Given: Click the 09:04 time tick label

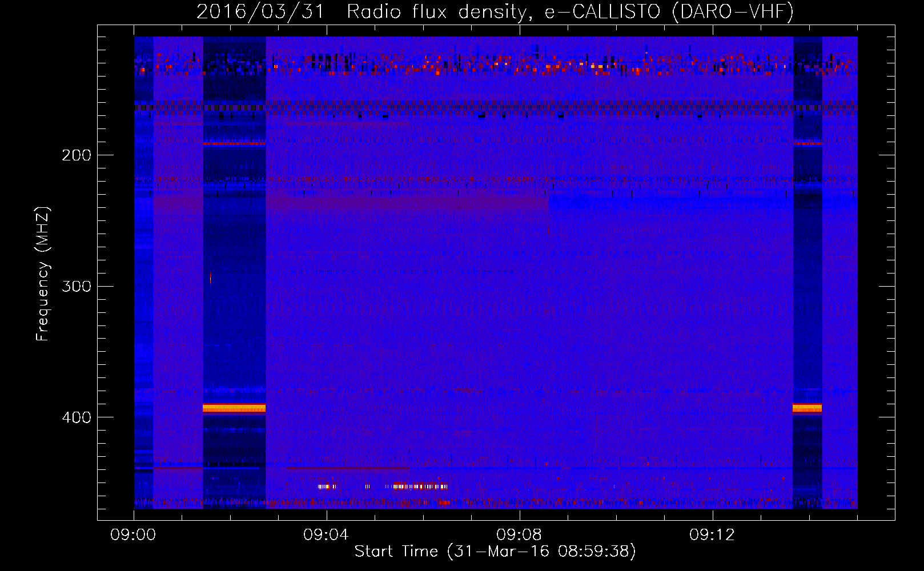Looking at the screenshot, I should coord(326,535).
